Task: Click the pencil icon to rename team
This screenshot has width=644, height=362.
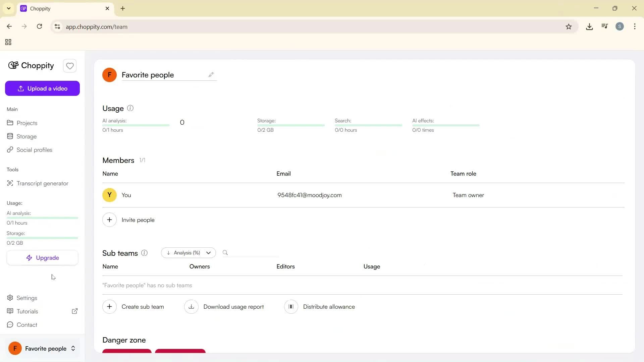Action: coord(211,75)
